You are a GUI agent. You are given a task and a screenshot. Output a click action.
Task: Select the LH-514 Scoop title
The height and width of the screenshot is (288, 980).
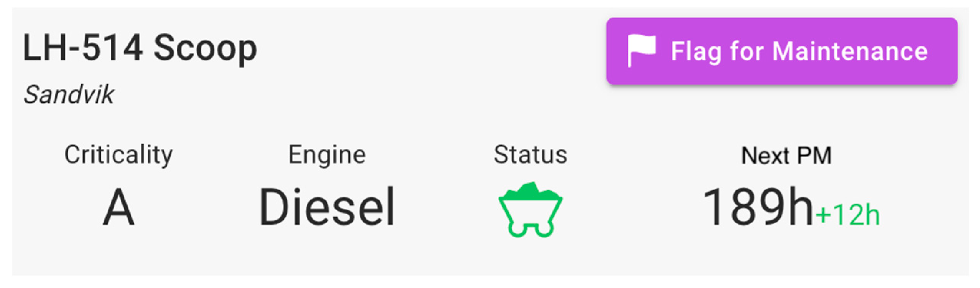139,48
